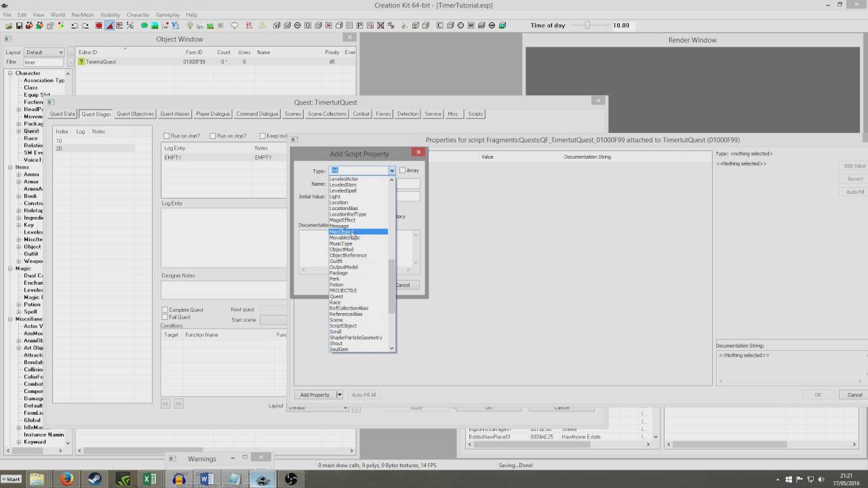
Task: Open the Gameplay menu
Action: point(167,14)
